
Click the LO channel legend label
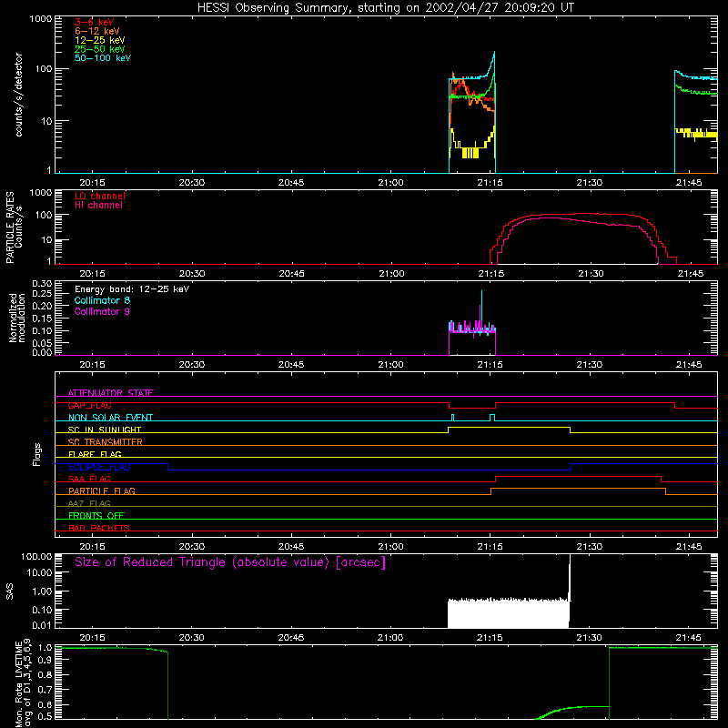[x=100, y=196]
